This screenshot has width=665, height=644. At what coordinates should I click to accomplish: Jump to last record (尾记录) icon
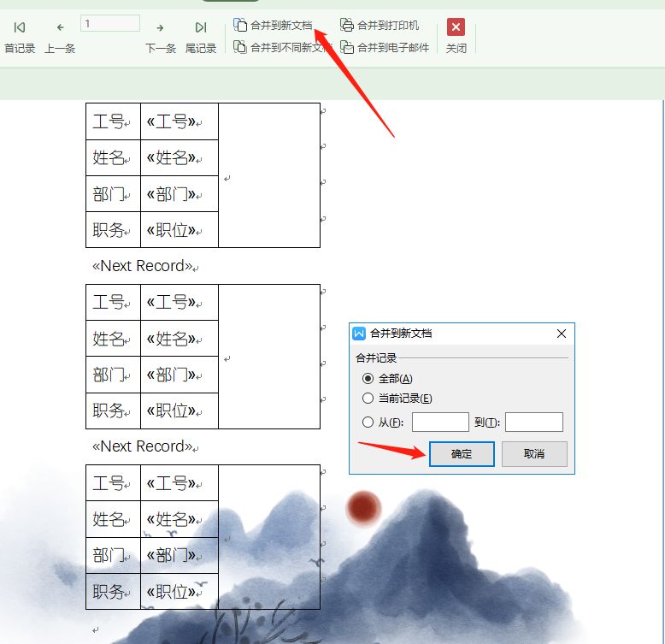pos(201,27)
